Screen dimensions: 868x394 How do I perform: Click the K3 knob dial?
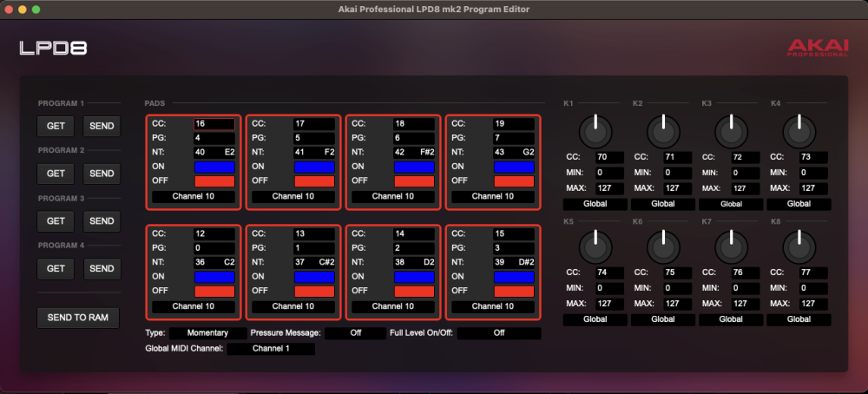731,131
